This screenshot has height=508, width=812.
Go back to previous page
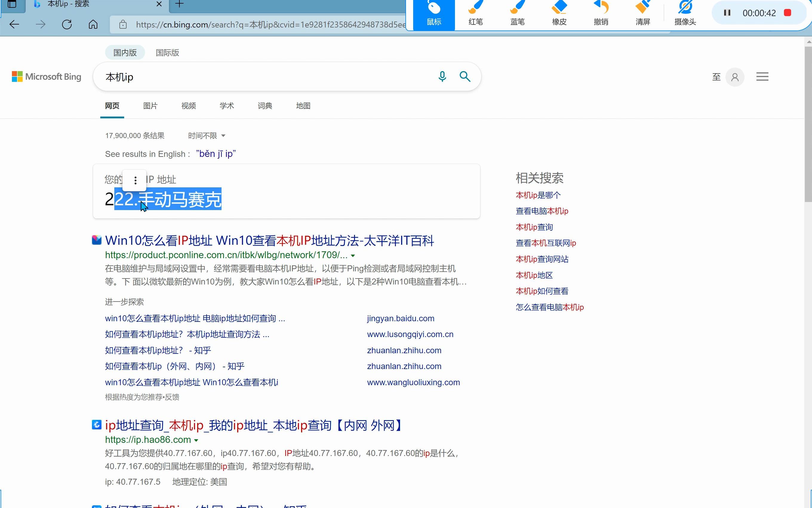14,24
